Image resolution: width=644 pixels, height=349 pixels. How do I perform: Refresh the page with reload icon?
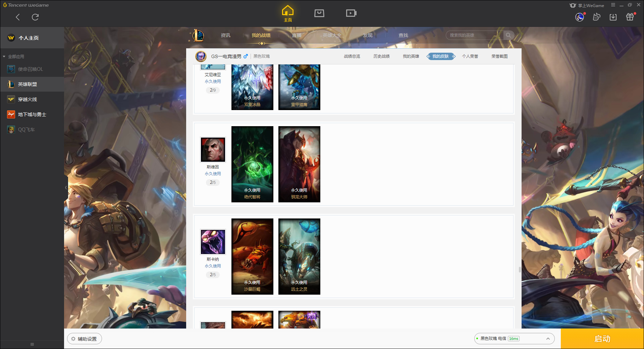(35, 17)
